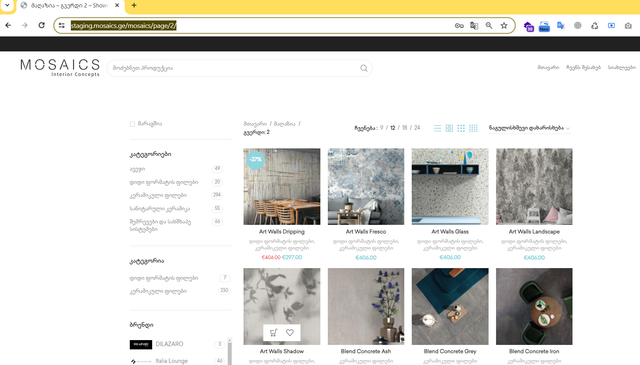Select category with count 294
This screenshot has width=640, height=365.
point(158,195)
